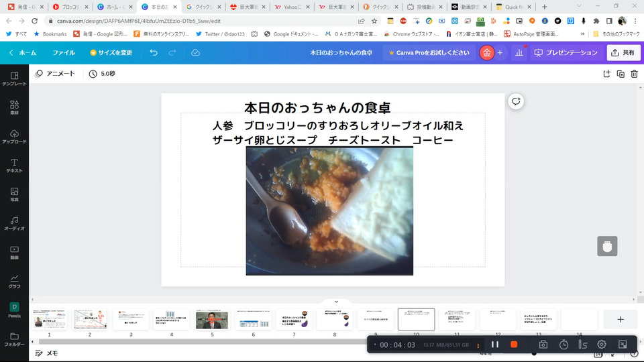644x362 pixels.
Task: Open Resize (サイズを変更) option
Action: click(x=111, y=52)
